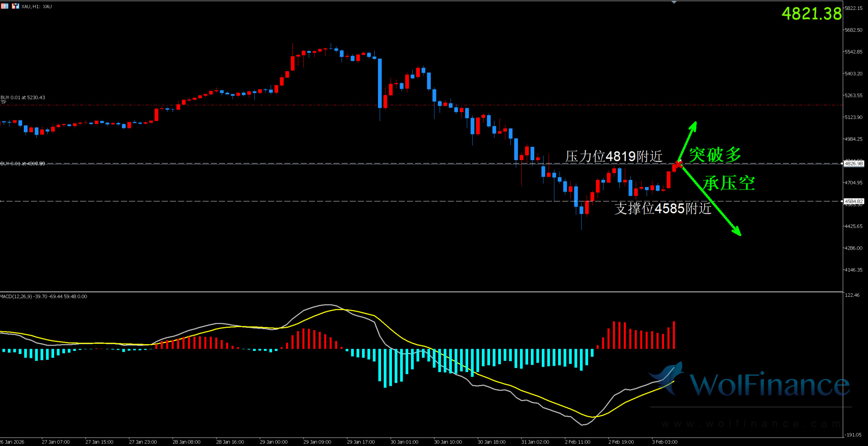Viewport: 868px width, 446px height.
Task: Click the 突破多 green text annotation
Action: click(715, 155)
